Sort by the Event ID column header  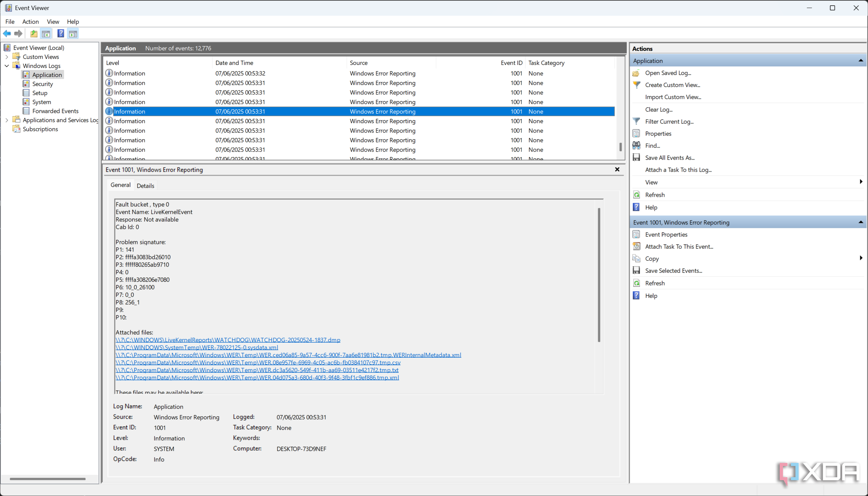[x=481, y=63]
